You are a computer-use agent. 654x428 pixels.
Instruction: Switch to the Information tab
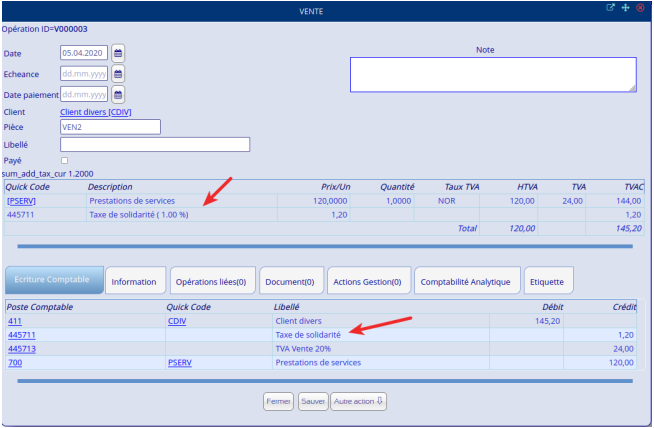[134, 282]
